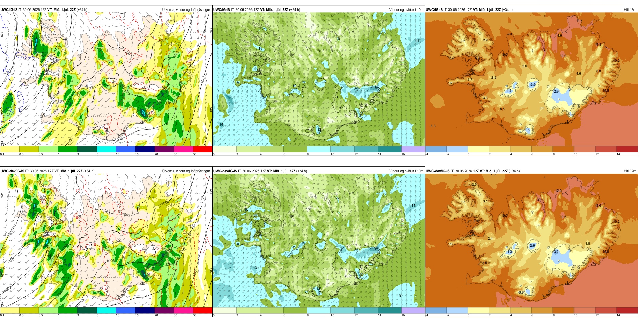Click the 8.3 temperature label in top-right map
Screen dimensions: 644x322
point(433,126)
